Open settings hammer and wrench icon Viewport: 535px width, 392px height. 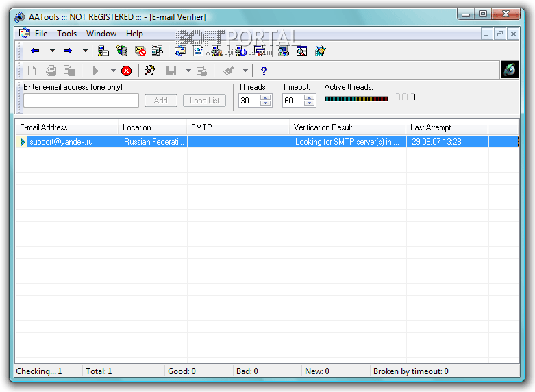(149, 71)
